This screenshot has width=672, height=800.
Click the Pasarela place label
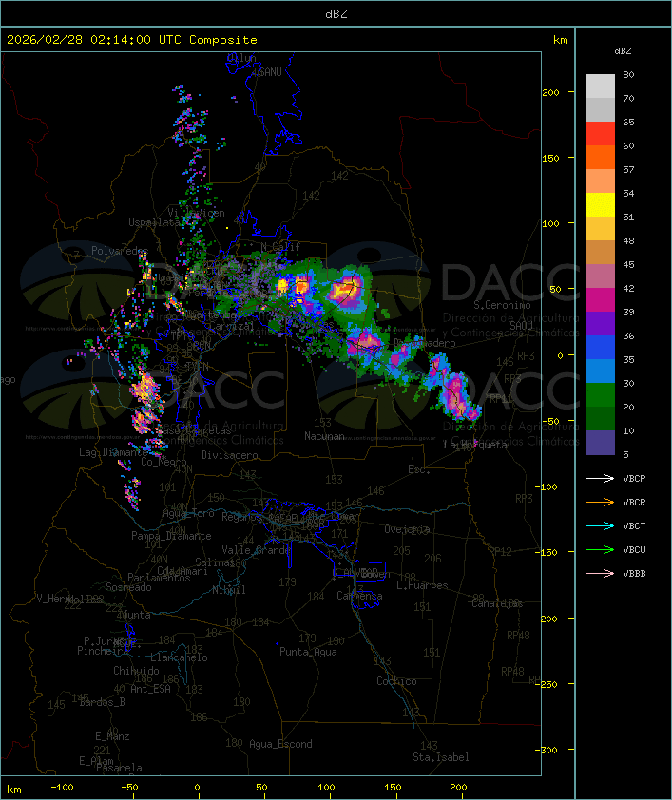pyautogui.click(x=119, y=768)
